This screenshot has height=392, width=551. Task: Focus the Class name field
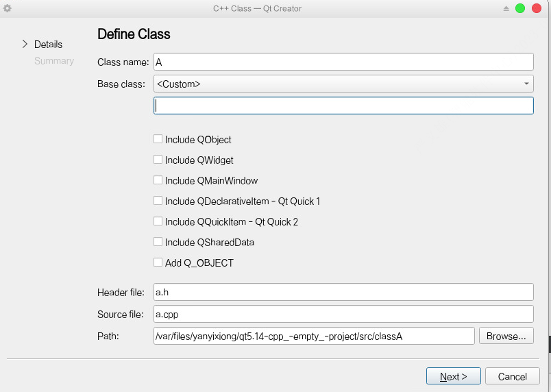tap(343, 62)
